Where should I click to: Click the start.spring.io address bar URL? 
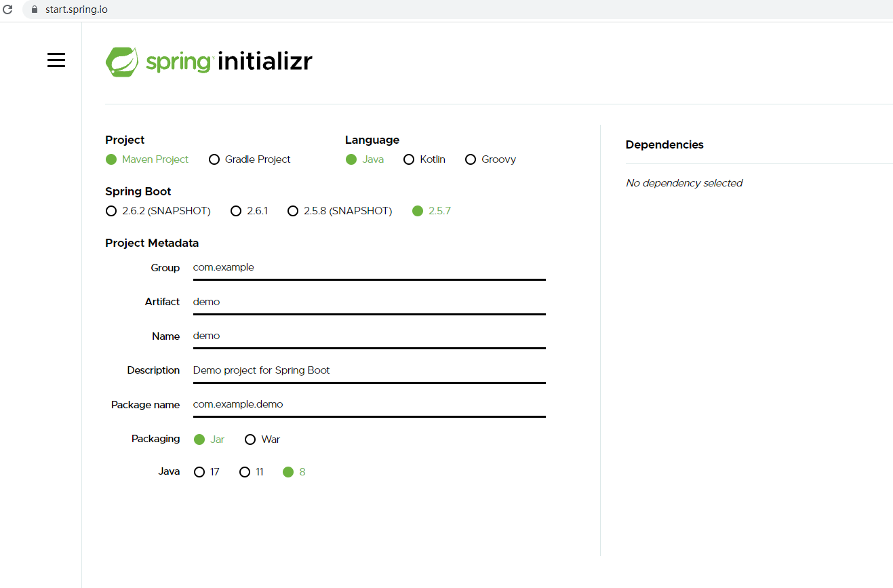tap(77, 9)
